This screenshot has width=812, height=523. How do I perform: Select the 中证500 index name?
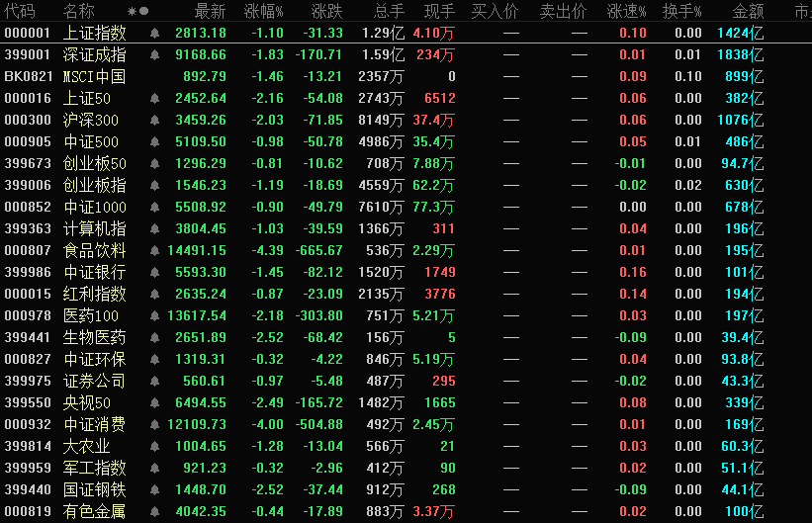(x=91, y=142)
